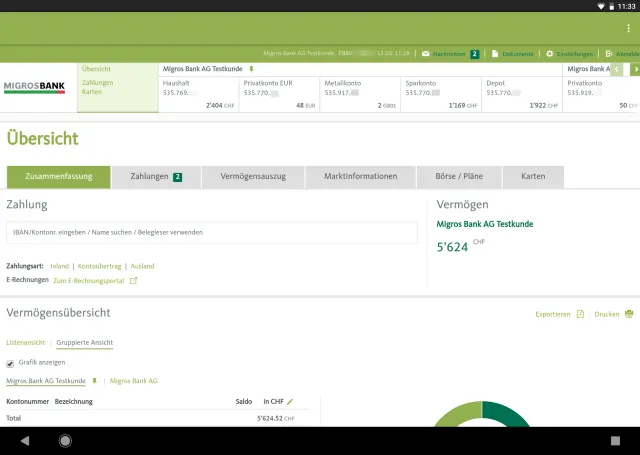640x455 pixels.
Task: Click the Drucken printer icon
Action: pyautogui.click(x=629, y=314)
